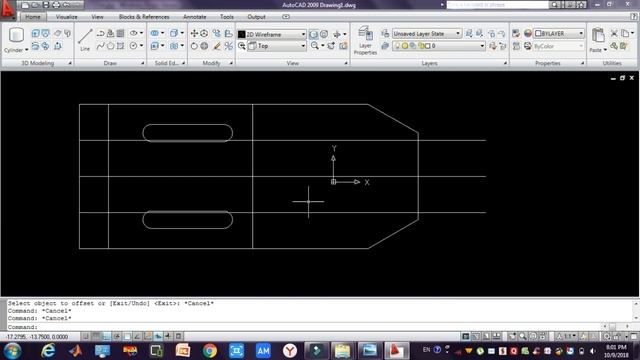Click Quick Access Save icon
Screen dimensions: 640x360
click(46, 5)
